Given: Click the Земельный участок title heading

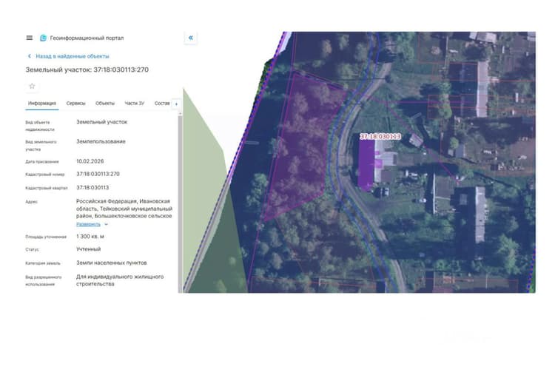Looking at the screenshot, I should pyautogui.click(x=87, y=70).
